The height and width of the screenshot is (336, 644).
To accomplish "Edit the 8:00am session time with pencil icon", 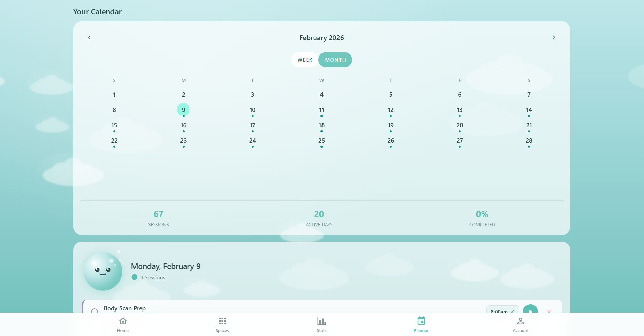I will (512, 312).
